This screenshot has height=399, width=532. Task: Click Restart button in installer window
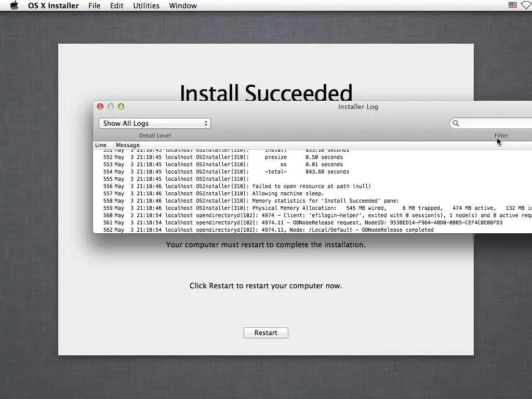266,333
